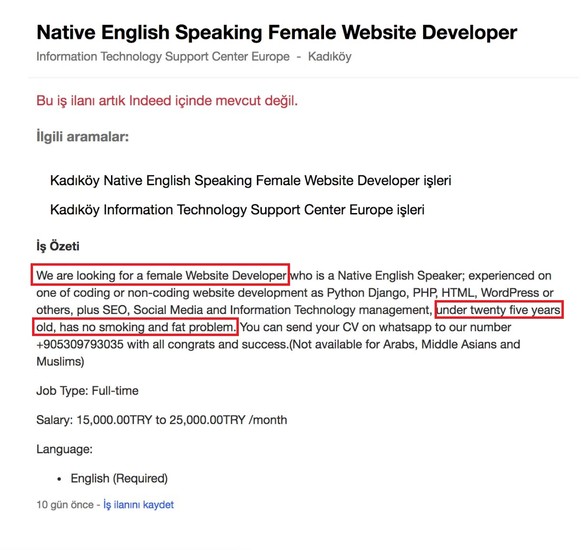Click job title 'Native English Speaking Female Website Developer'
Viewport: 582px width, 550px height.
(277, 32)
